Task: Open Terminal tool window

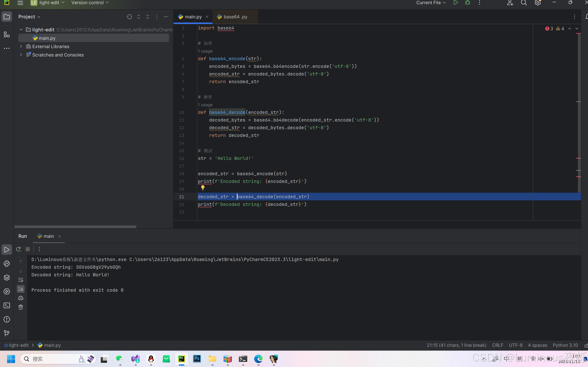Action: tap(7, 305)
